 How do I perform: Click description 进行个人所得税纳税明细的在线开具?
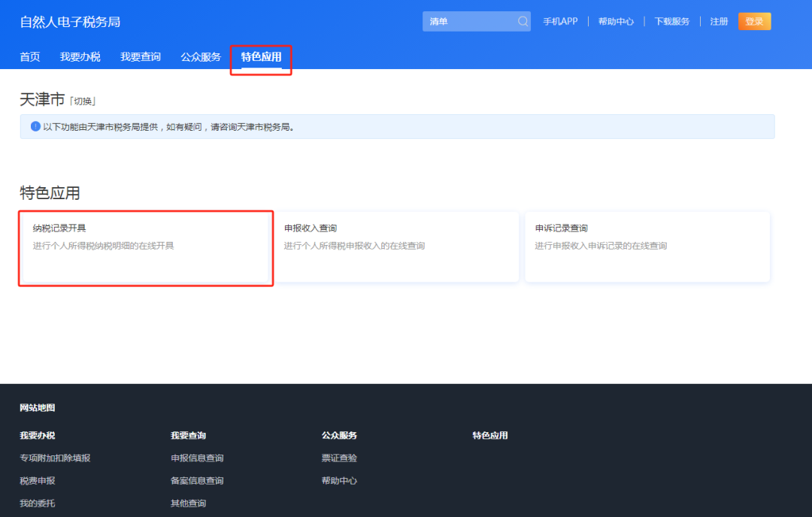(104, 246)
